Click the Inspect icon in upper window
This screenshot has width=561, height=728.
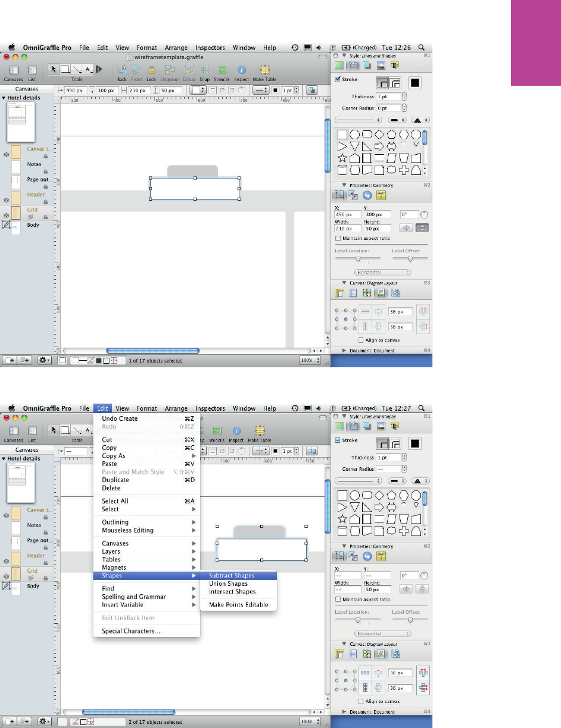(242, 69)
